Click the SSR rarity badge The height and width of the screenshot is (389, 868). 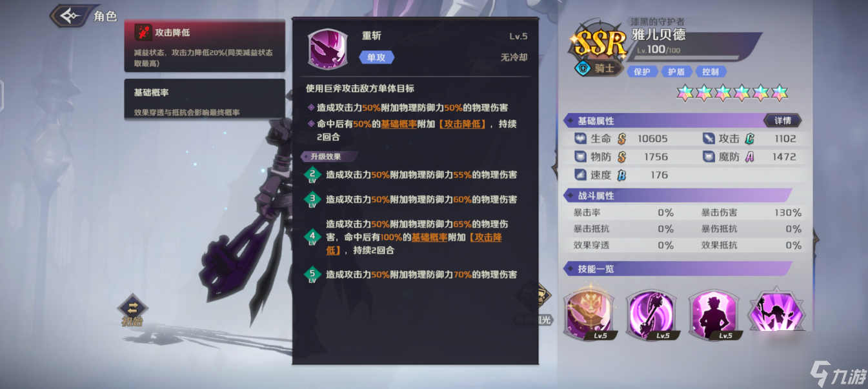[600, 45]
